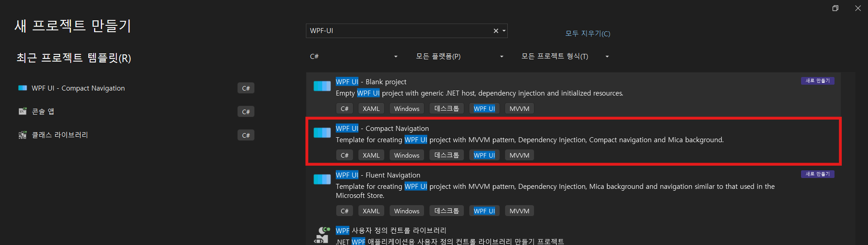This screenshot has width=868, height=245.
Task: Click the WPF UI Blank project template icon
Action: pos(322,86)
